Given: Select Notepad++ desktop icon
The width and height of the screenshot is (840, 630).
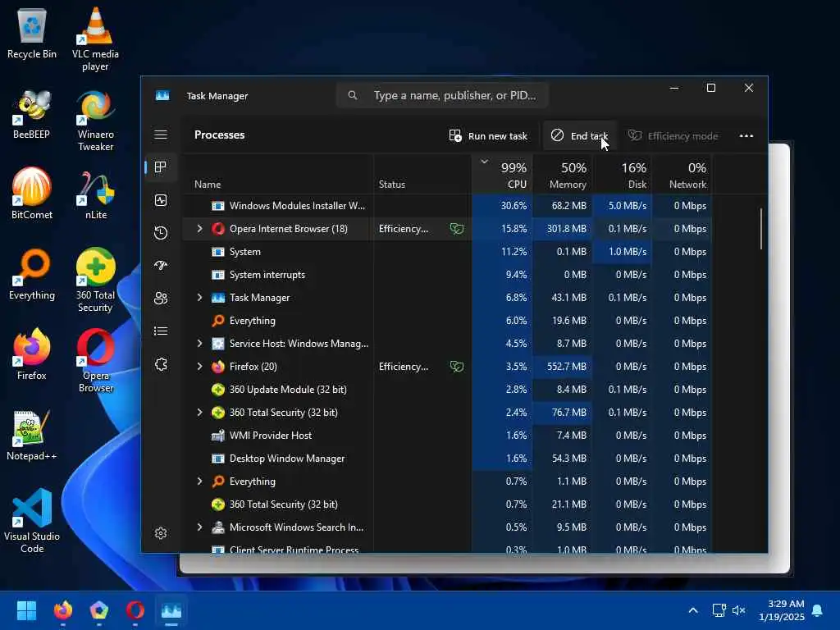Looking at the screenshot, I should (32, 436).
